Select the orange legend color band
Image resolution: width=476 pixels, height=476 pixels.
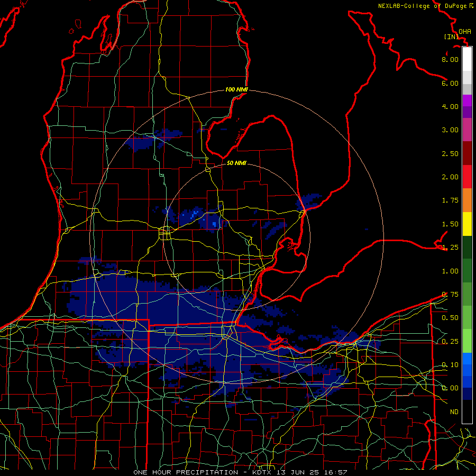467,200
